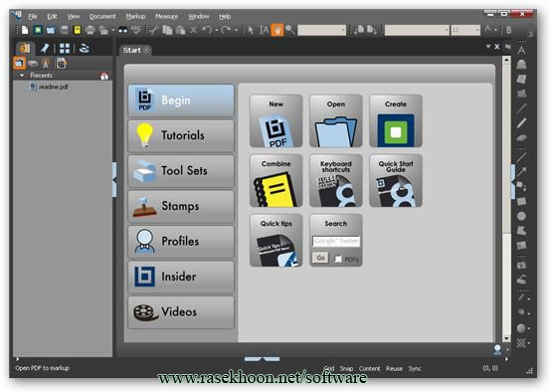Image resolution: width=551 pixels, height=392 pixels.
Task: Click the New PDF tile
Action: pyautogui.click(x=275, y=120)
